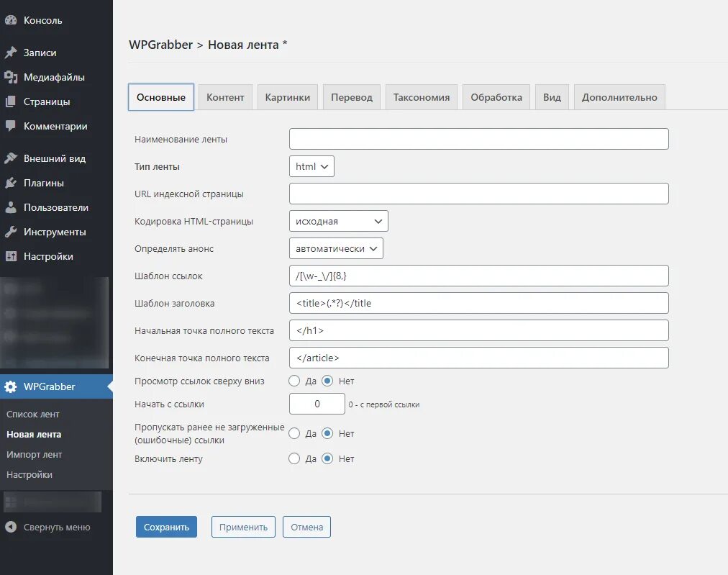Click the Комментарии speech bubble icon
The image size is (728, 575).
tap(11, 126)
